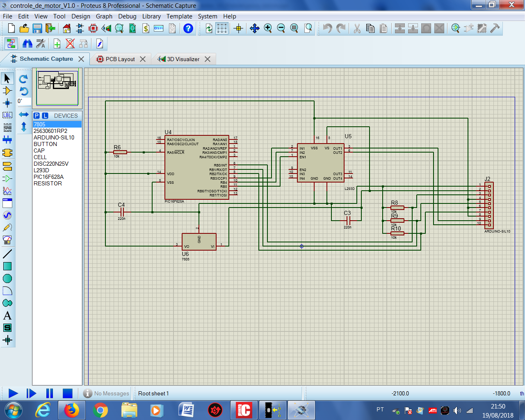This screenshot has height=420, width=525.
Task: Open the Design menu
Action: pos(81,16)
